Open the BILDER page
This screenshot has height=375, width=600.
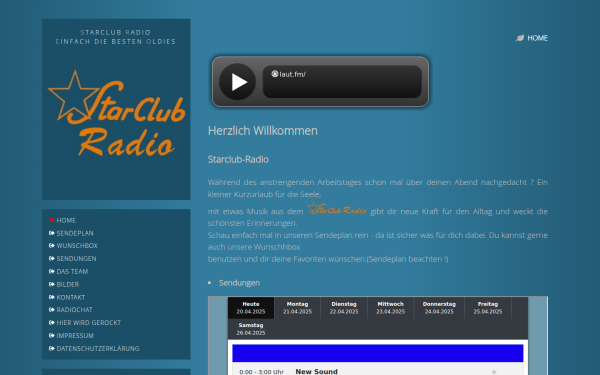[67, 284]
